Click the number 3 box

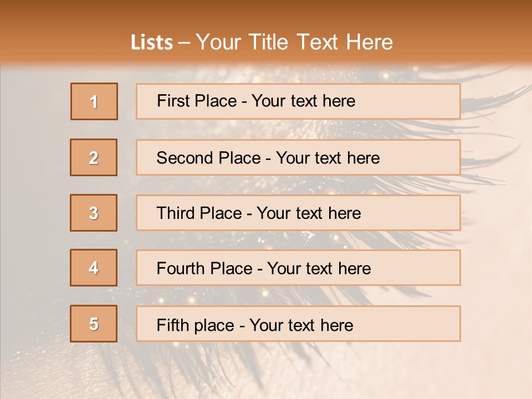94,213
